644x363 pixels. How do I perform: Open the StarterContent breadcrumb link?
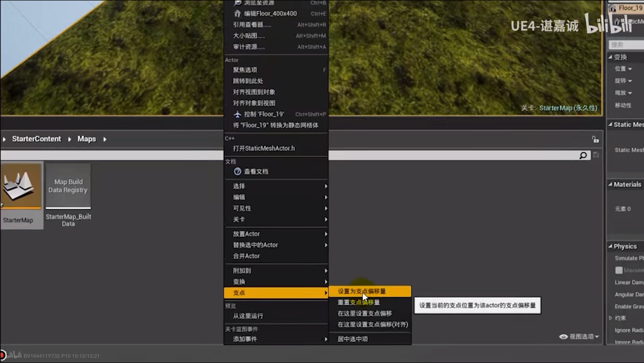(37, 139)
